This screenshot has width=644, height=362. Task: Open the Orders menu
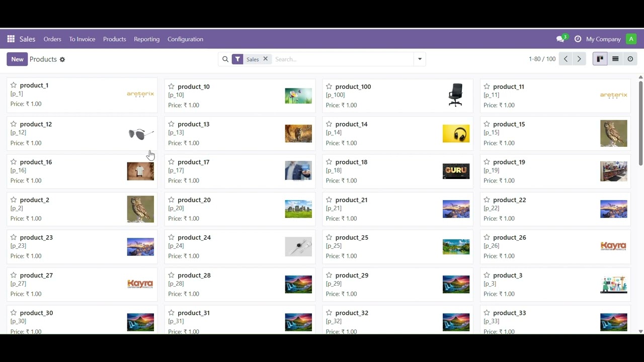coord(52,39)
